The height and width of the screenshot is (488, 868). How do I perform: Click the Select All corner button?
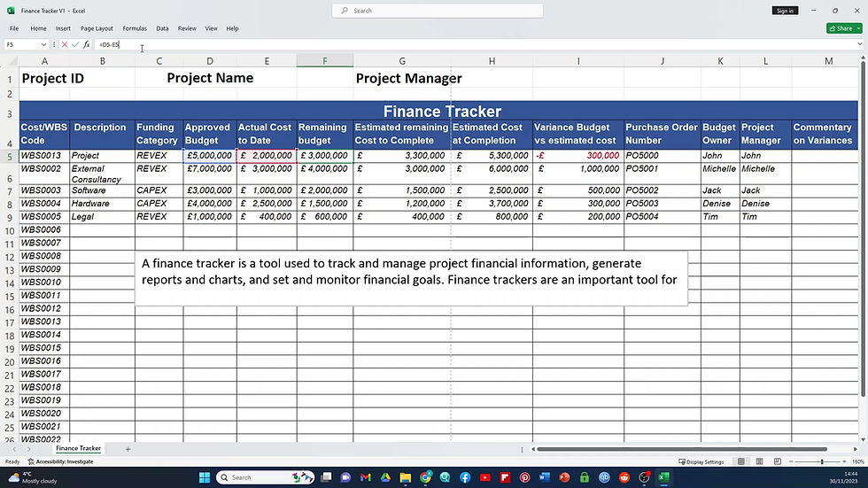coord(10,61)
